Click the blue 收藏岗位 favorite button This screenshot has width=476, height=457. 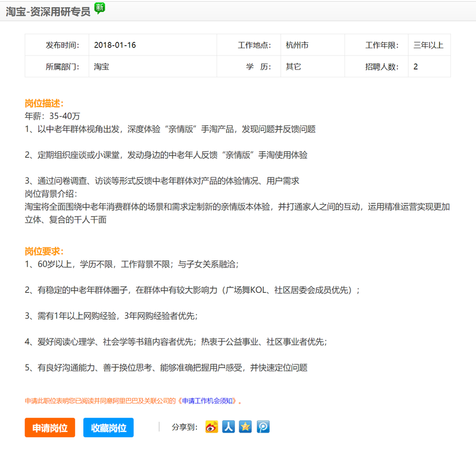point(108,428)
